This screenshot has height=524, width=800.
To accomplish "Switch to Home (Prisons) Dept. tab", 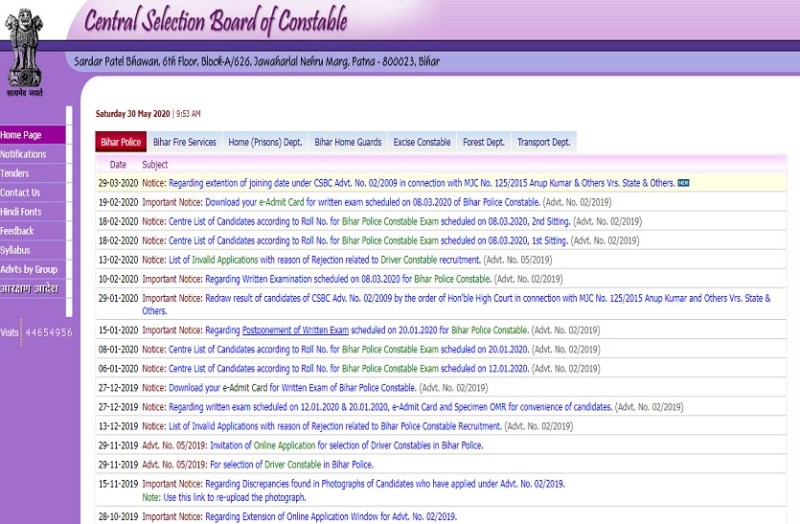I will click(x=265, y=142).
